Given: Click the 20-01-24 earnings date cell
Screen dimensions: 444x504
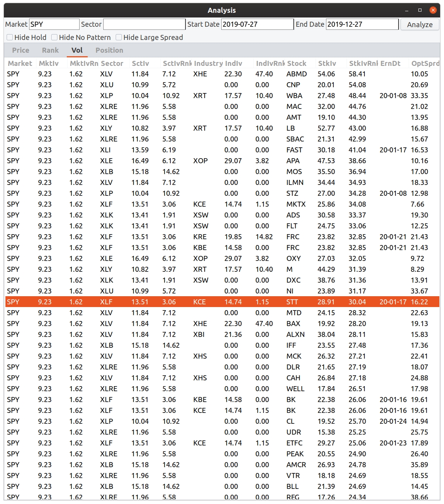Looking at the screenshot, I should (x=393, y=421).
